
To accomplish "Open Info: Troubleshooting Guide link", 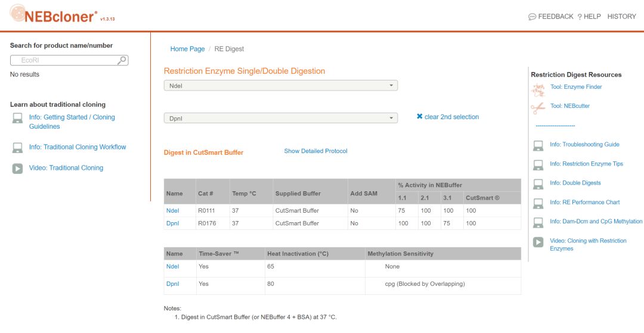I will pos(584,144).
